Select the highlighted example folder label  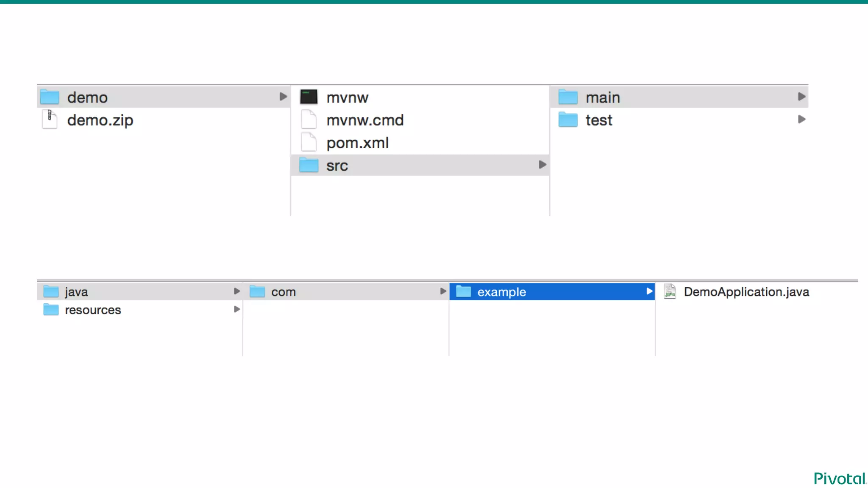pyautogui.click(x=501, y=292)
